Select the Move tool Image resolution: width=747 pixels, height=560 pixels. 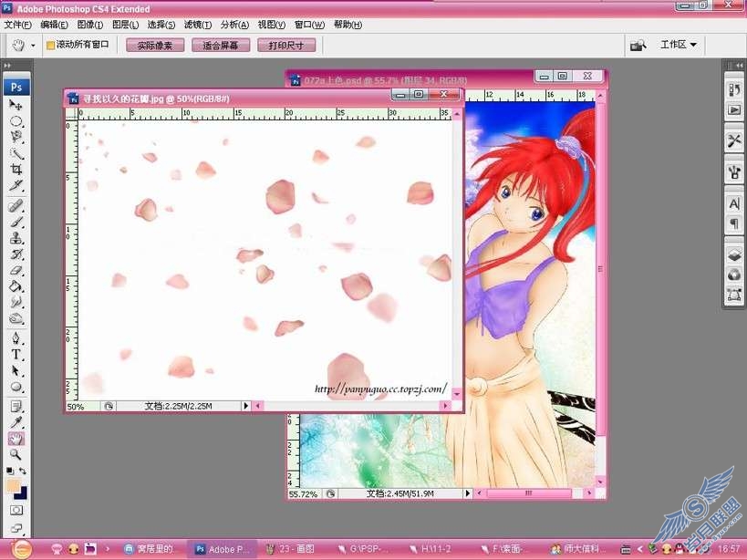16,104
